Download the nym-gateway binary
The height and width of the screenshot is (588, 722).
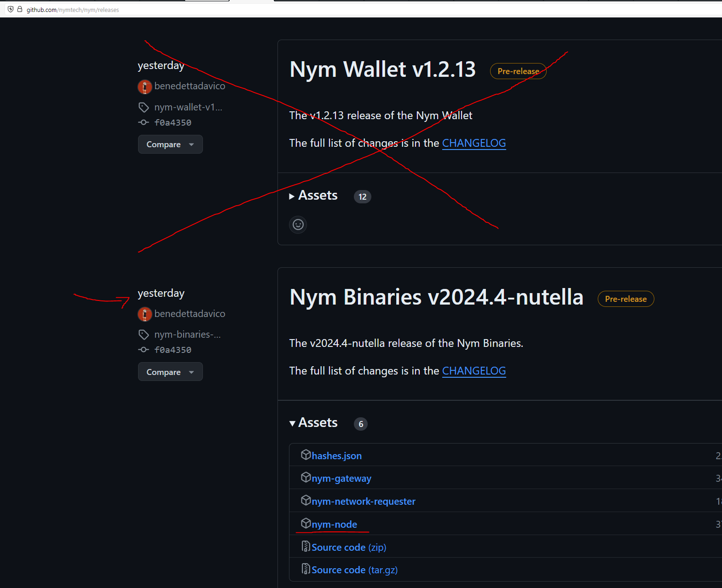pos(341,478)
